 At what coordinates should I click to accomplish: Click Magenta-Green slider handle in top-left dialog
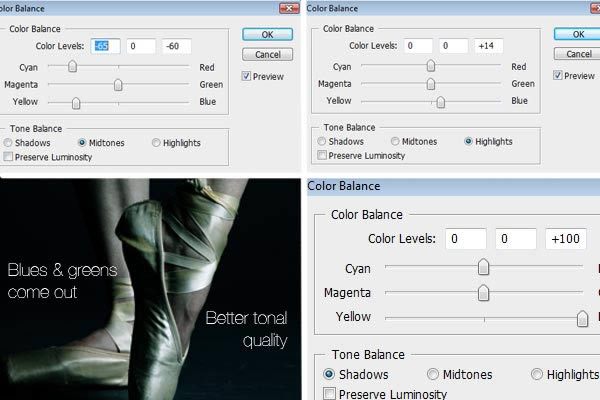coord(118,85)
